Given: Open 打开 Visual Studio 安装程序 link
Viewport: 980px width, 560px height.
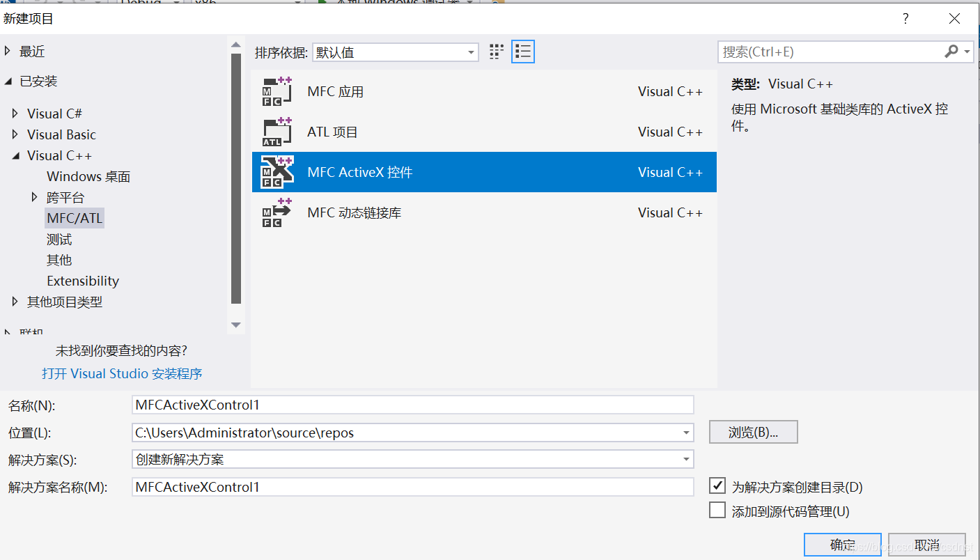Looking at the screenshot, I should point(122,373).
